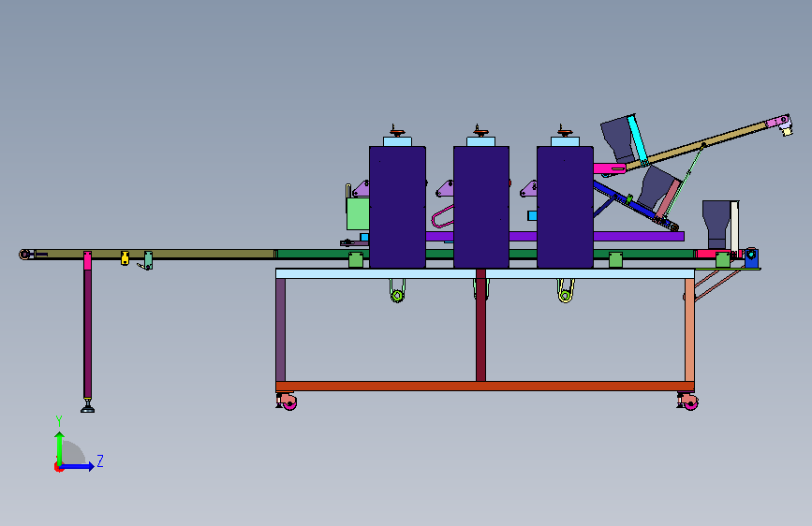
Task: Select the dark red center leg of the frame
Action: (x=480, y=325)
